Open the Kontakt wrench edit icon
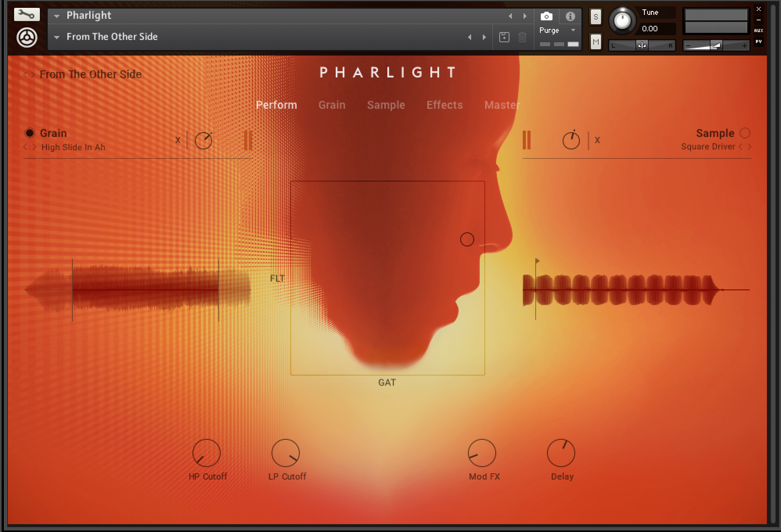 (x=27, y=14)
